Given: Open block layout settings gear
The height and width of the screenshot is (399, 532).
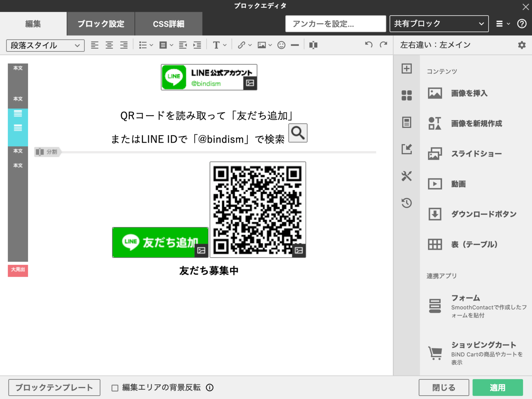Looking at the screenshot, I should pos(522,45).
